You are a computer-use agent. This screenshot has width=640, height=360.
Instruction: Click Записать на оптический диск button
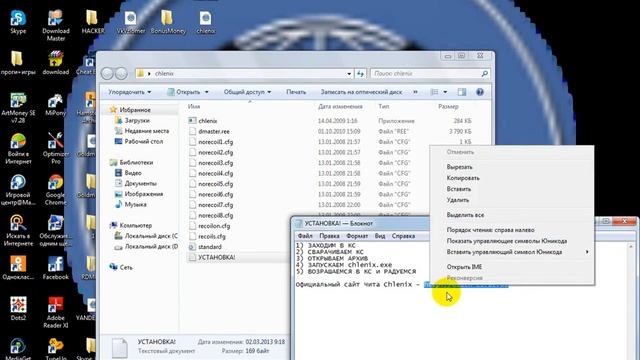[x=361, y=92]
